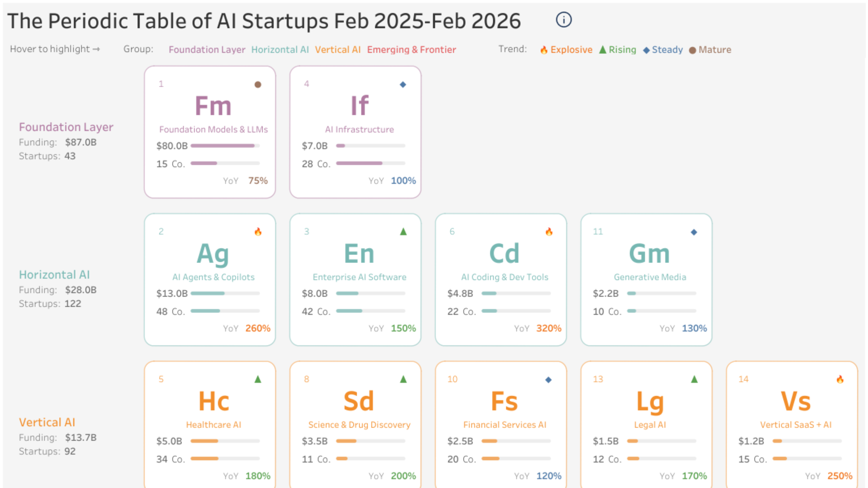Click the diamond icon on the If tile
This screenshot has height=488, width=868.
[403, 84]
